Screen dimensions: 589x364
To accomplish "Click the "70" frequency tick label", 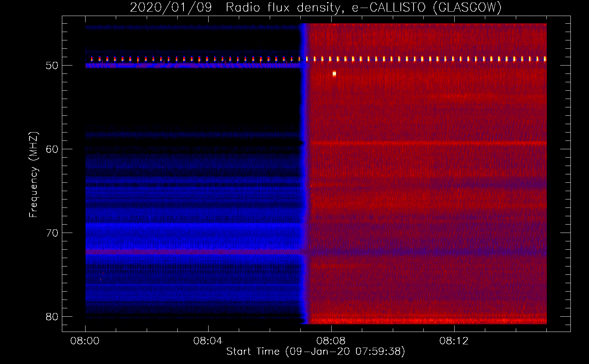I will (x=52, y=233).
